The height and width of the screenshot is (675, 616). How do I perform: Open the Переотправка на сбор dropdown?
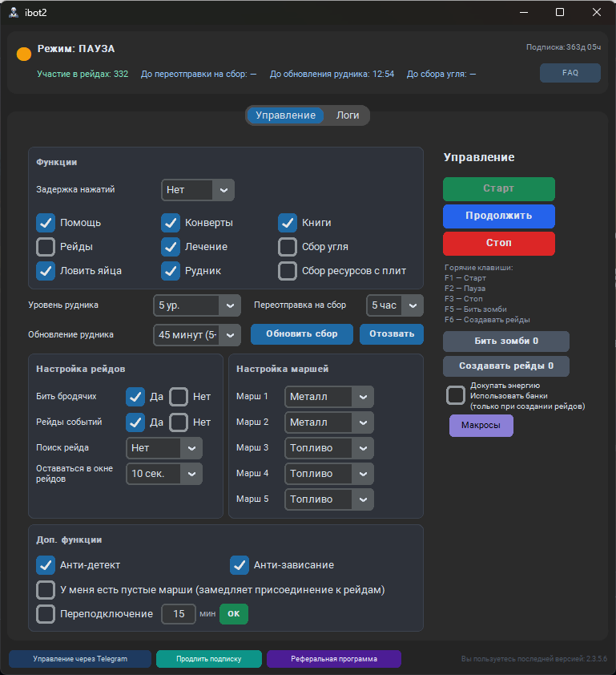tap(395, 305)
